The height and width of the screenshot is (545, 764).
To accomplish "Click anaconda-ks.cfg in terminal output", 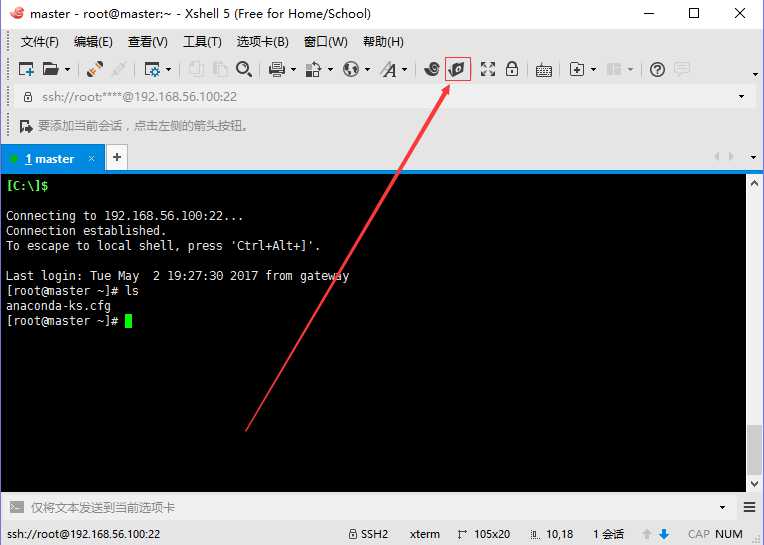I will [58, 306].
